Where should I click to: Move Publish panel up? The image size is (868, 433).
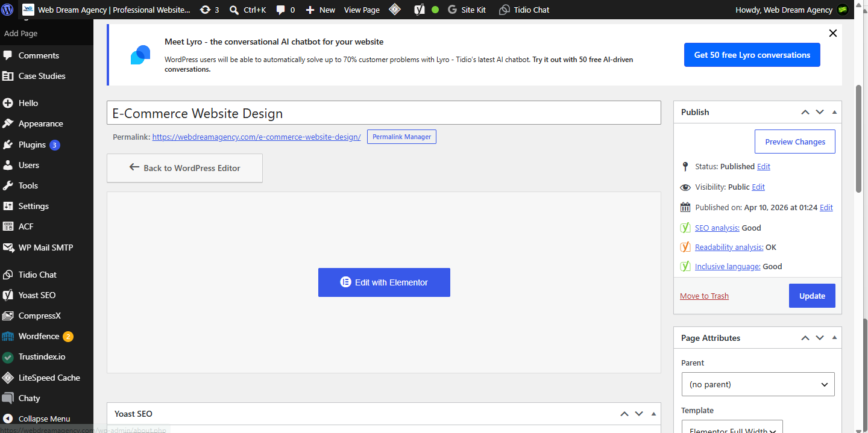[x=805, y=112]
